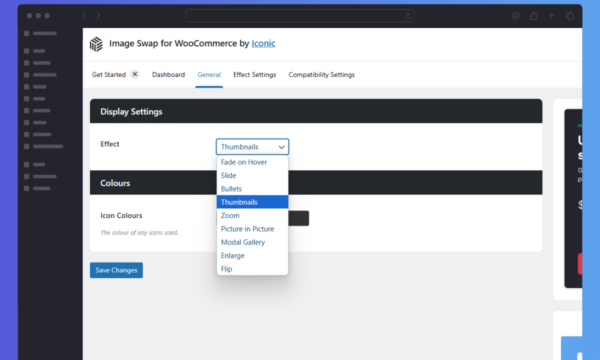Screen dimensions: 600x360
Task: Open the Dashboard tab
Action: [168, 75]
